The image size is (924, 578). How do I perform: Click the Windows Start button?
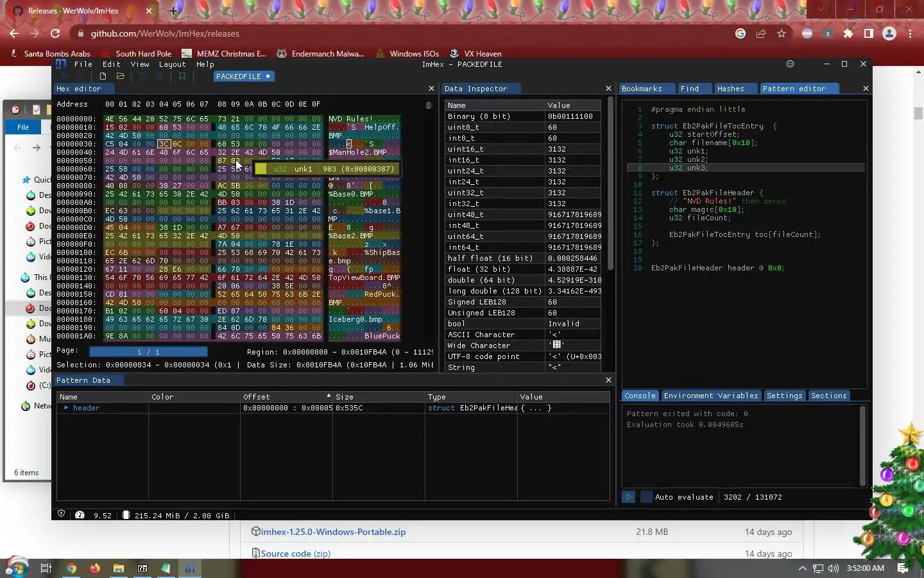(x=17, y=568)
